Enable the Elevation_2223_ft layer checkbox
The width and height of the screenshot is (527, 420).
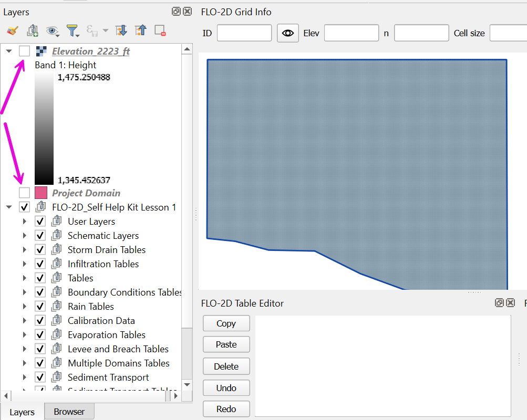click(24, 51)
